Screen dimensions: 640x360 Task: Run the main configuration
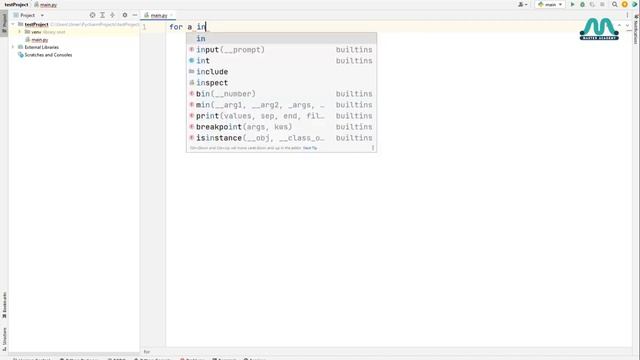click(x=572, y=4)
